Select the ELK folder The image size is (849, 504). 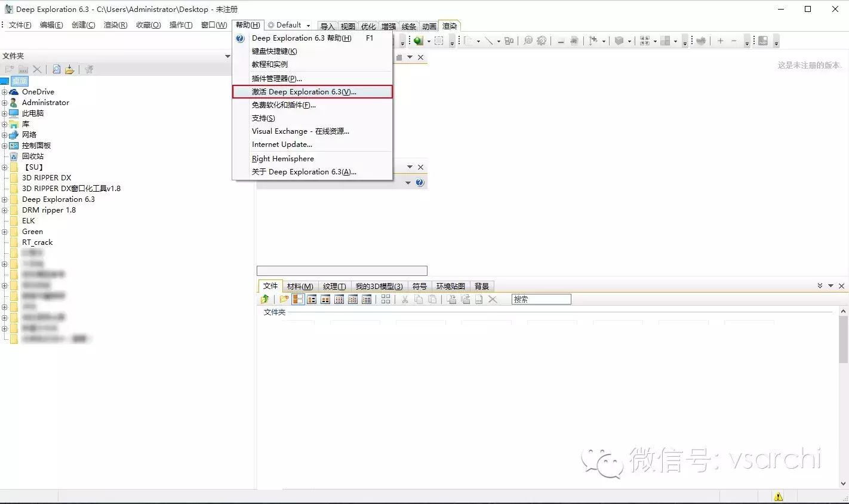pos(29,221)
